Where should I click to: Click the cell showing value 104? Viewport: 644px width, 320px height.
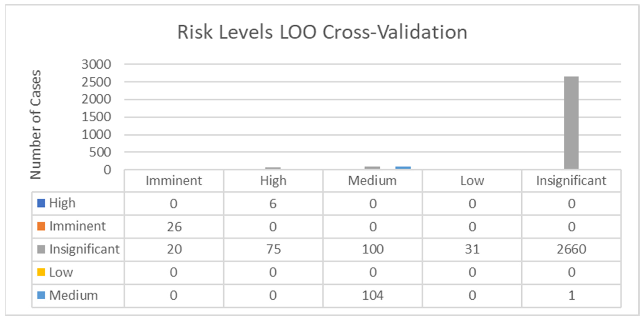[x=372, y=296]
